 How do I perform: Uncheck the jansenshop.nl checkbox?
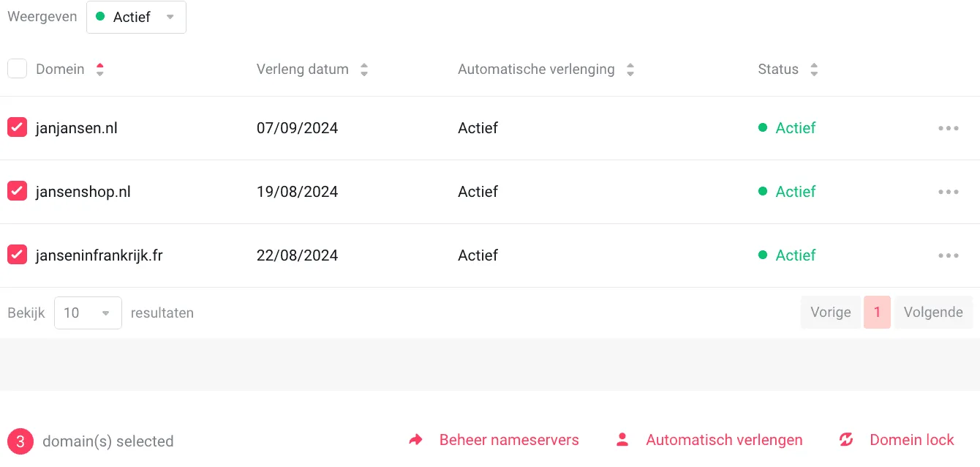[x=18, y=191]
